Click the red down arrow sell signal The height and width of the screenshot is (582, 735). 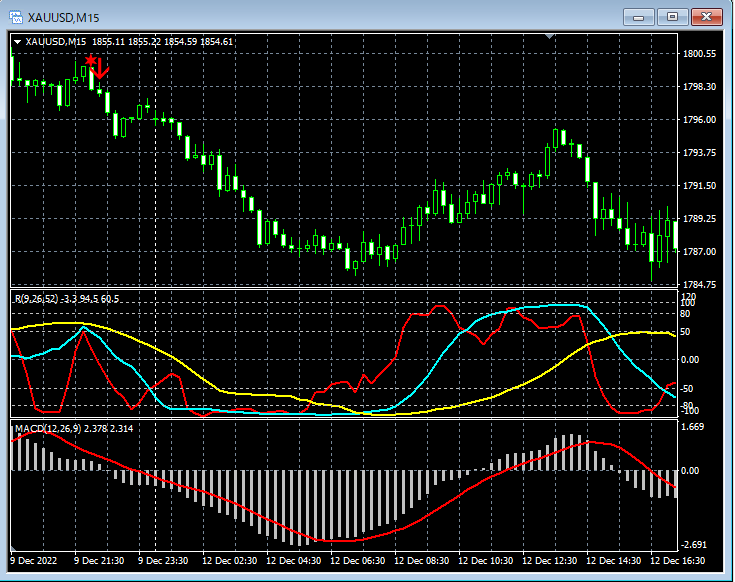coord(101,69)
